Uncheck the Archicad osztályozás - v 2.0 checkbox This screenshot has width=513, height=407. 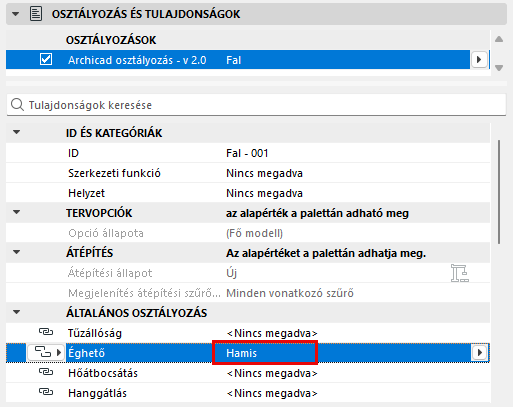pos(46,60)
